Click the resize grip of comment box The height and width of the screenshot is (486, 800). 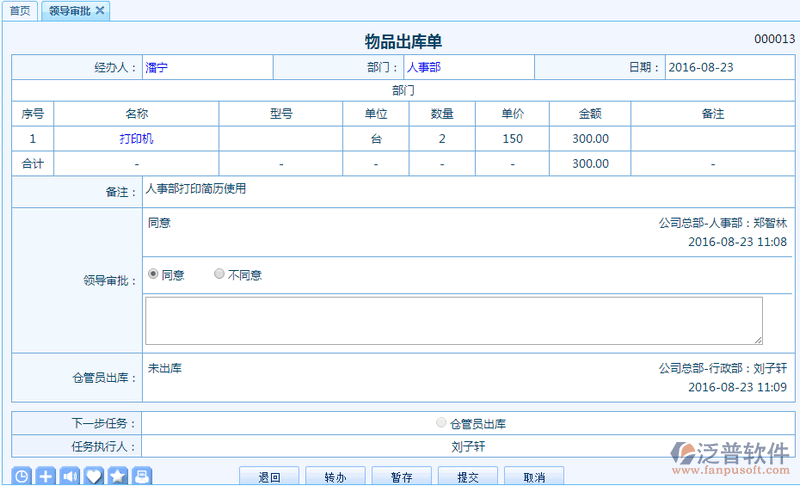point(758,340)
